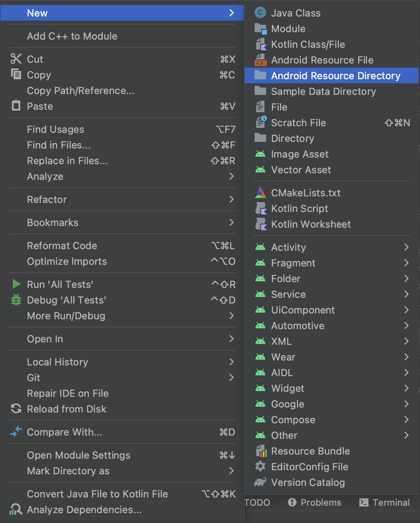420x523 pixels.
Task: Expand the Refactor submenu arrow
Action: point(231,199)
